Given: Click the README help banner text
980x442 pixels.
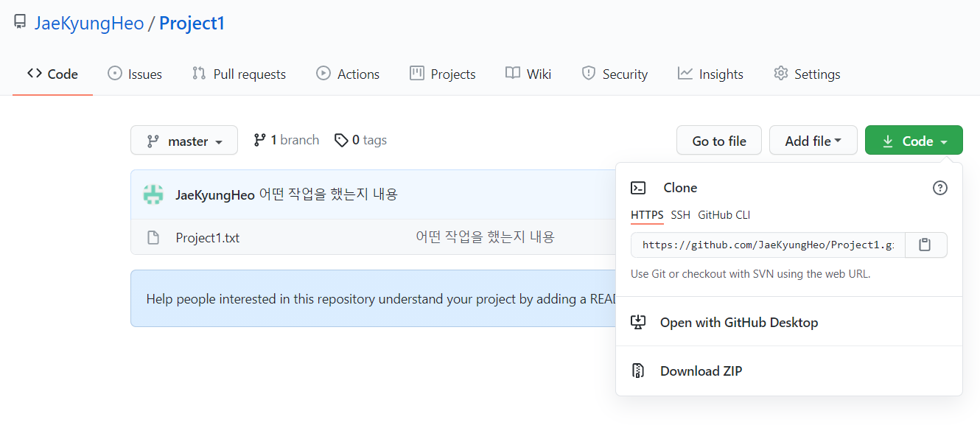Looking at the screenshot, I should (x=380, y=298).
